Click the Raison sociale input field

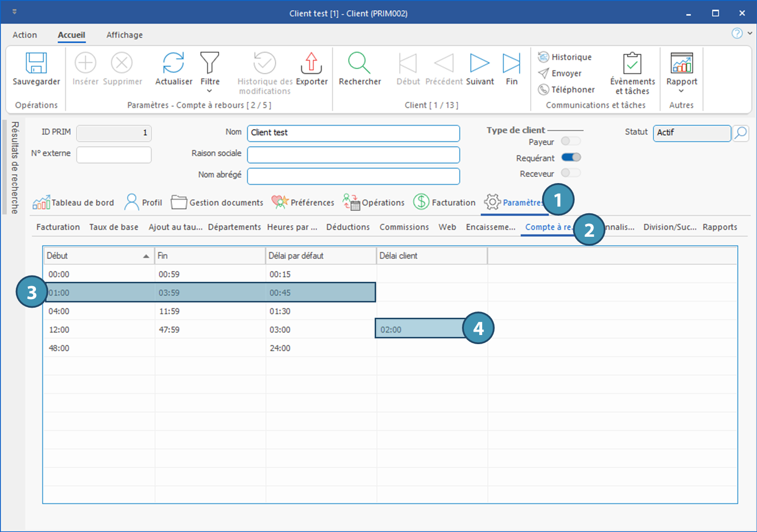pos(353,155)
